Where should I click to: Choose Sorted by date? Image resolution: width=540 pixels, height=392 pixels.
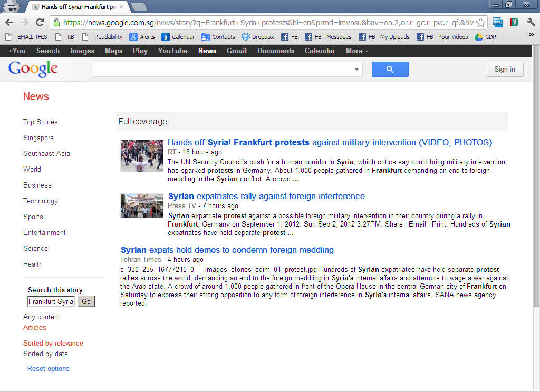point(45,354)
